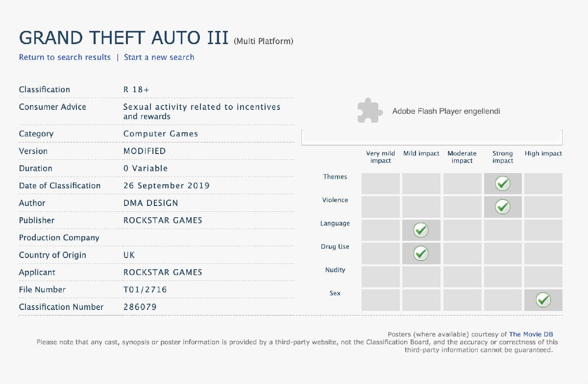Select the Nudity very mild impact cell
588x384 pixels.
[x=381, y=276]
